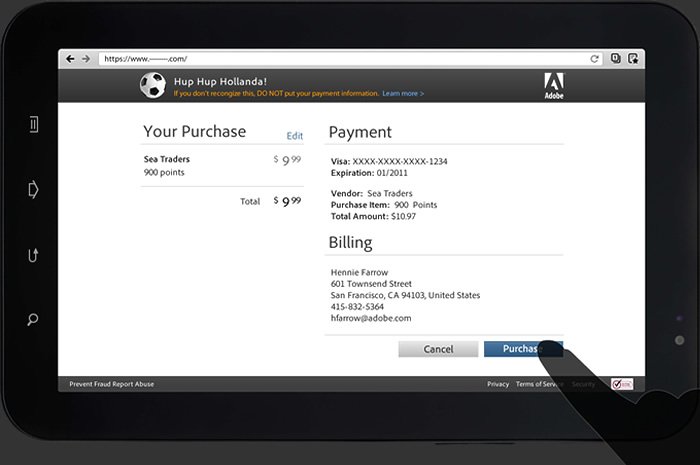Open the Privacy footer link

498,384
